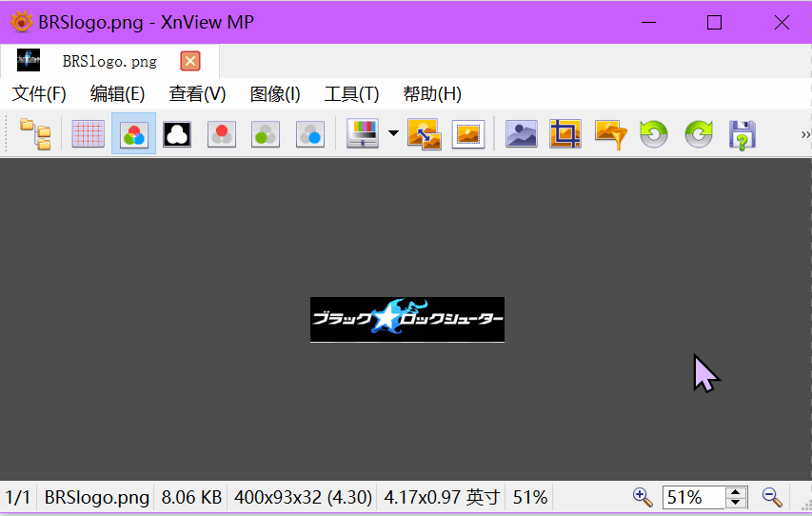Viewport: 812px width, 516px height.
Task: Show all RGB channels
Action: click(x=133, y=134)
